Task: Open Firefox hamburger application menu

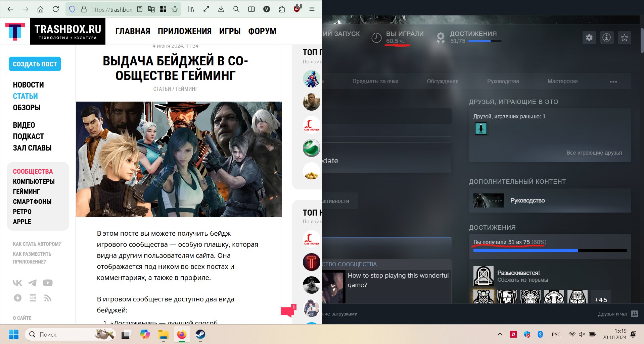Action: tap(312, 9)
